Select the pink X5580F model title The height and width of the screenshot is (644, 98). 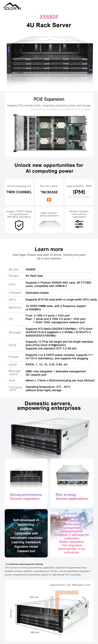click(49, 17)
